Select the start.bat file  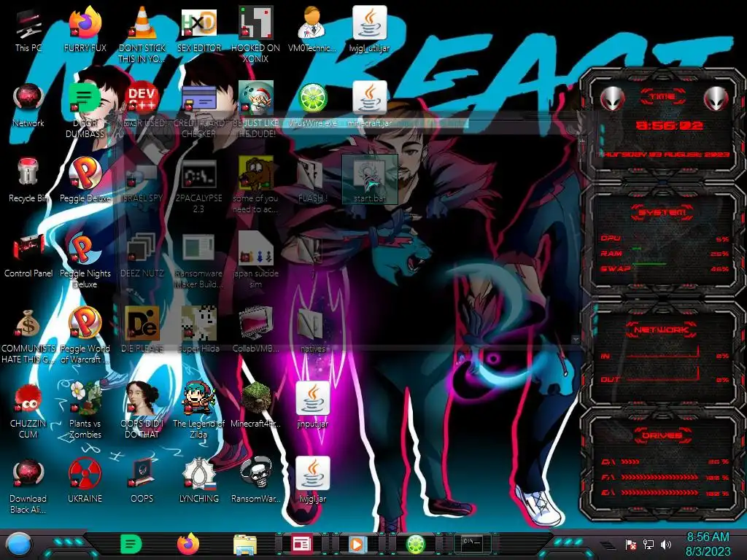point(370,179)
